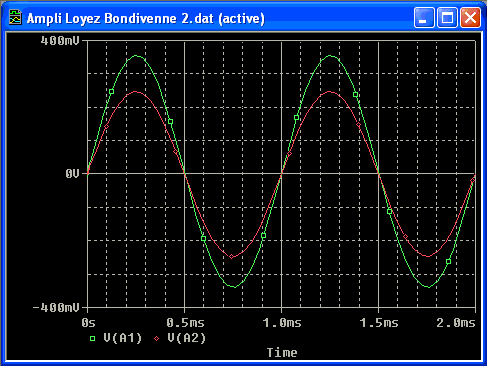This screenshot has height=366, width=487.
Task: Click the green square V(A1) legend marker
Action: click(x=93, y=339)
